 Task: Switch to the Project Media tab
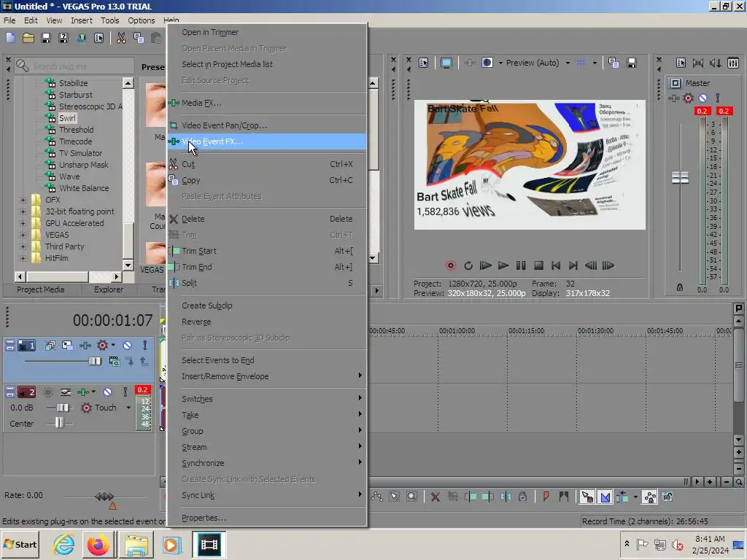[41, 289]
